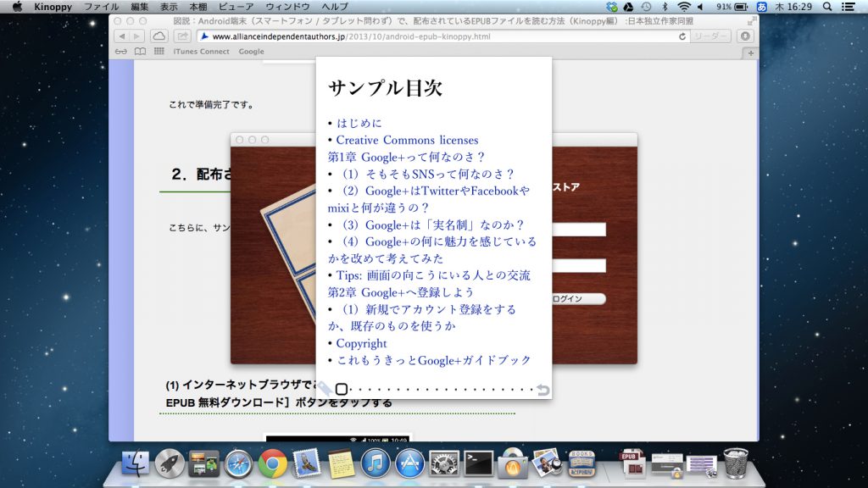Open これもうきっとGoogle+ガイドブック link
Image resolution: width=868 pixels, height=488 pixels.
pyautogui.click(x=433, y=360)
